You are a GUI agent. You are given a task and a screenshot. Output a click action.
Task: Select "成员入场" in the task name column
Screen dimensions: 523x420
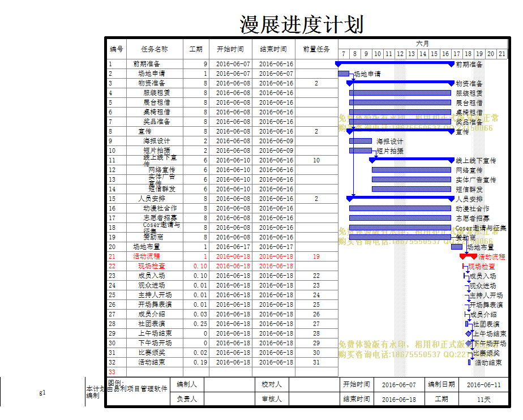pos(152,276)
